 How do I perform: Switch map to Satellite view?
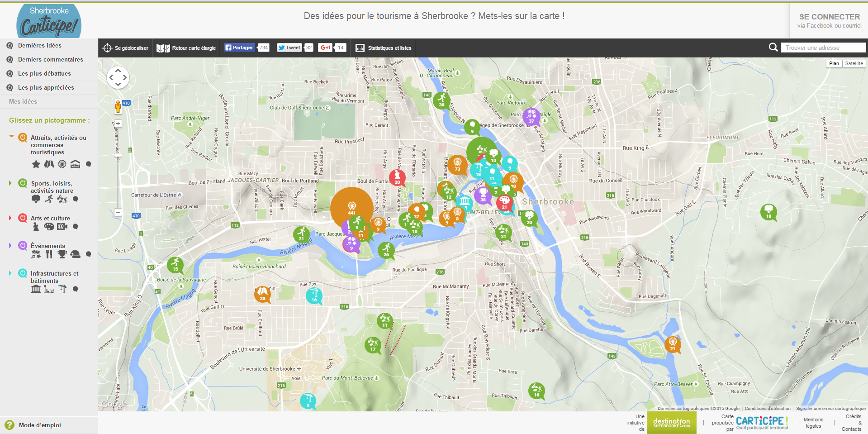pyautogui.click(x=854, y=64)
